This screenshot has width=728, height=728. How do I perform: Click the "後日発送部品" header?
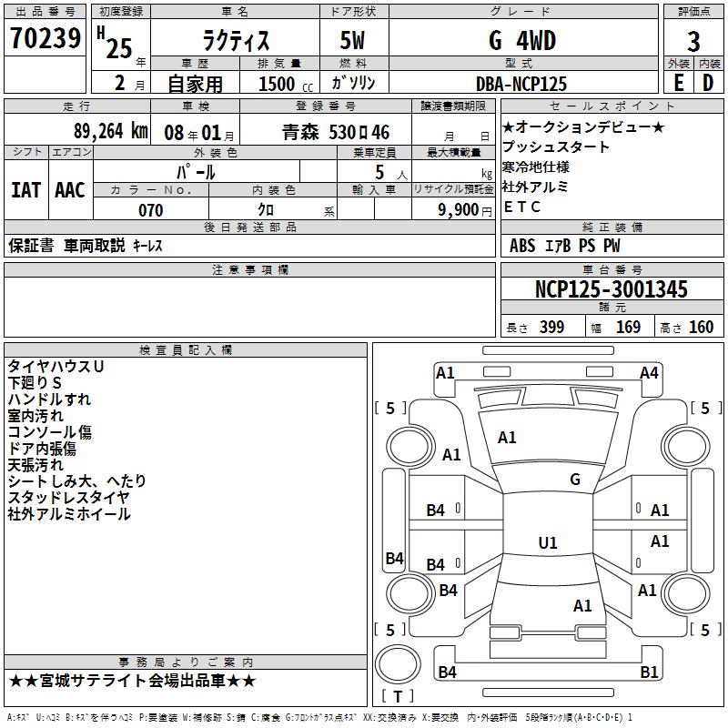pyautogui.click(x=249, y=227)
